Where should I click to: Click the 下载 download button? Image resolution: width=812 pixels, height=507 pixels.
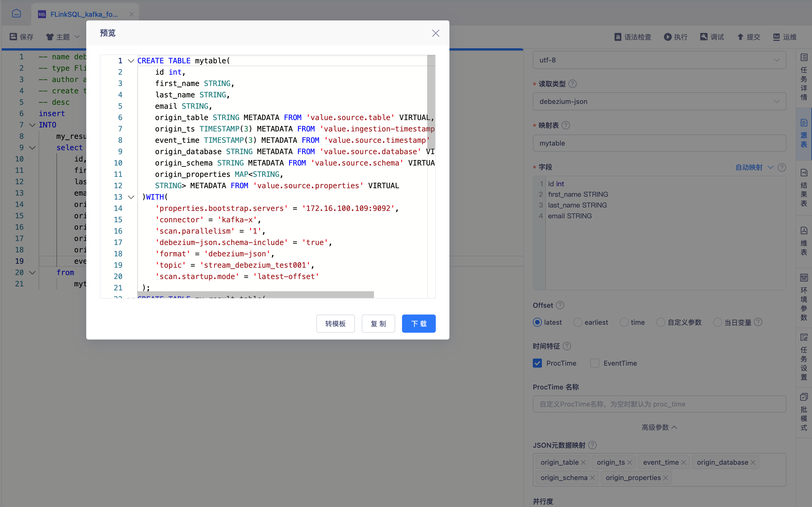418,324
